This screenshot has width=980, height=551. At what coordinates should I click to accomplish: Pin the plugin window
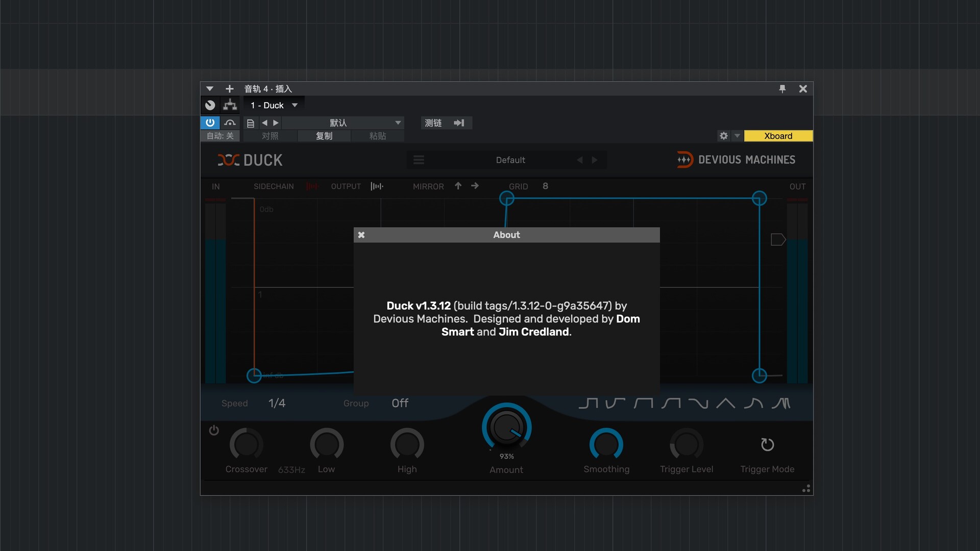782,89
